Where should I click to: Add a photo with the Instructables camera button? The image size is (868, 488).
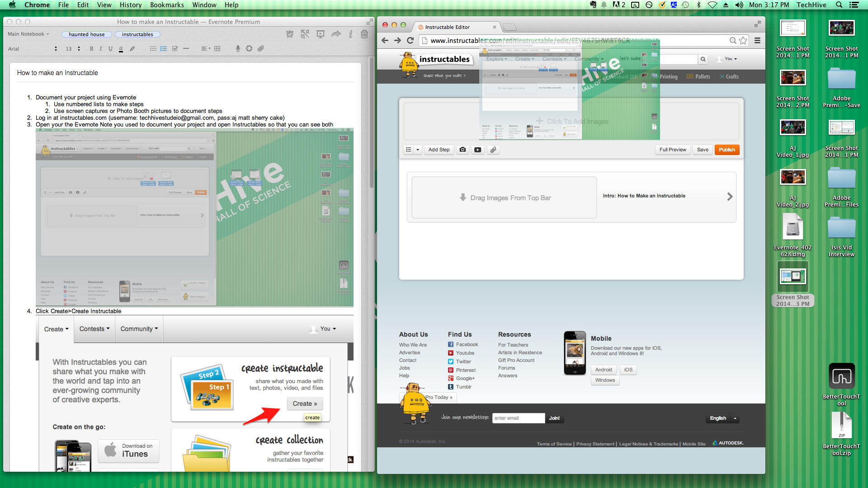(462, 150)
